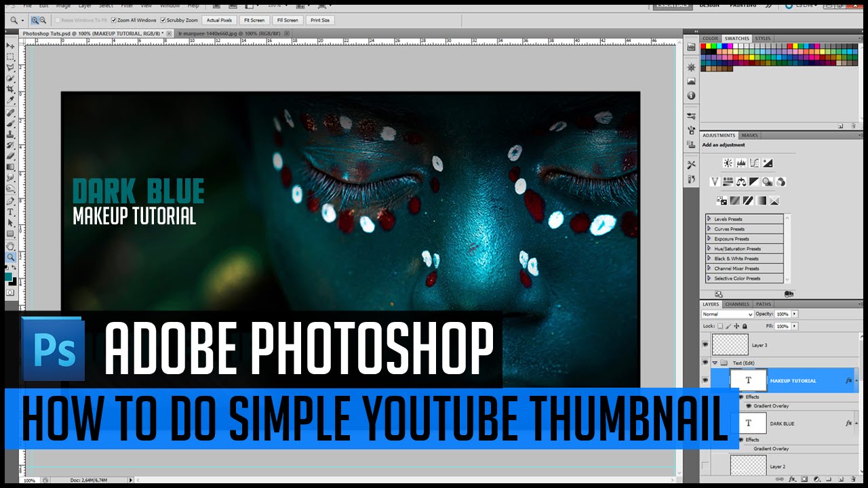
Task: Expand Hue/Saturation Presets list
Action: (709, 249)
